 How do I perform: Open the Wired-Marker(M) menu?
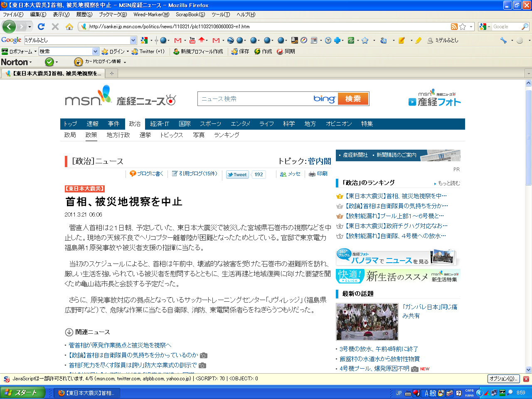pos(151,15)
